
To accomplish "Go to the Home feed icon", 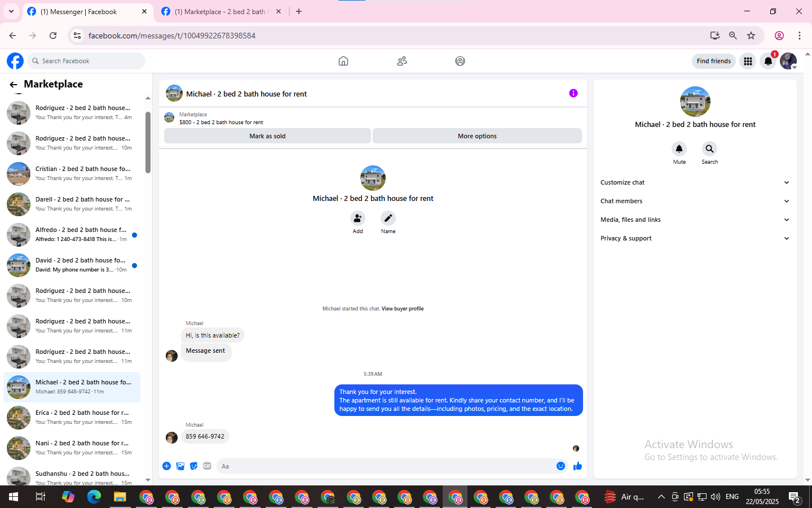I will (343, 61).
